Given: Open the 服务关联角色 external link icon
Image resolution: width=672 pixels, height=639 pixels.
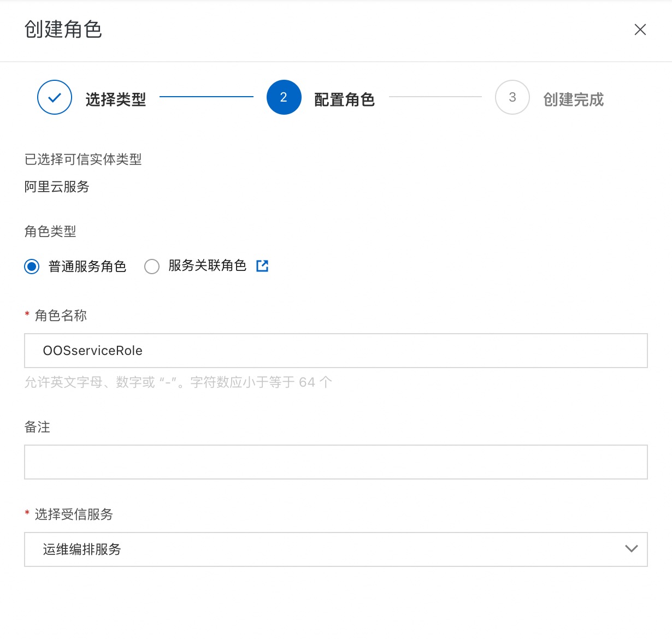Looking at the screenshot, I should [x=262, y=266].
